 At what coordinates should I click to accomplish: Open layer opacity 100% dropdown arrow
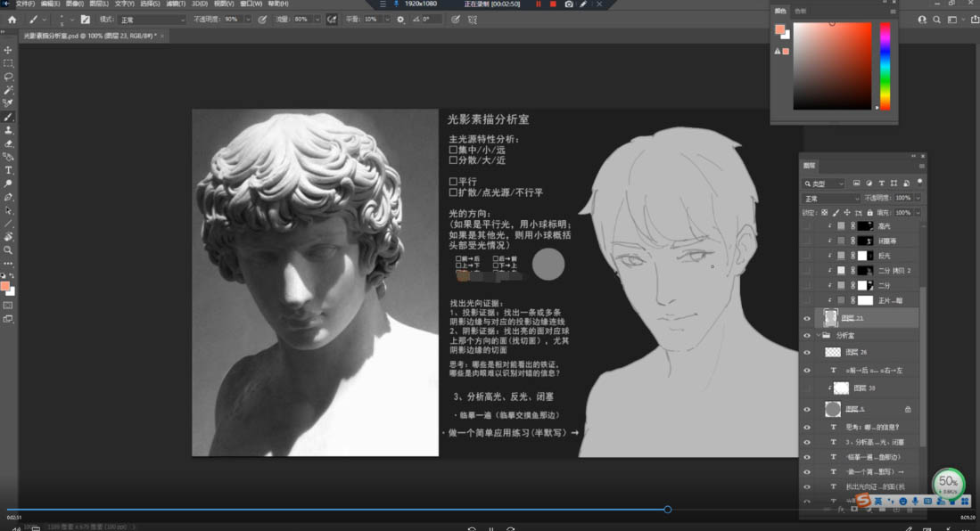[x=918, y=198]
